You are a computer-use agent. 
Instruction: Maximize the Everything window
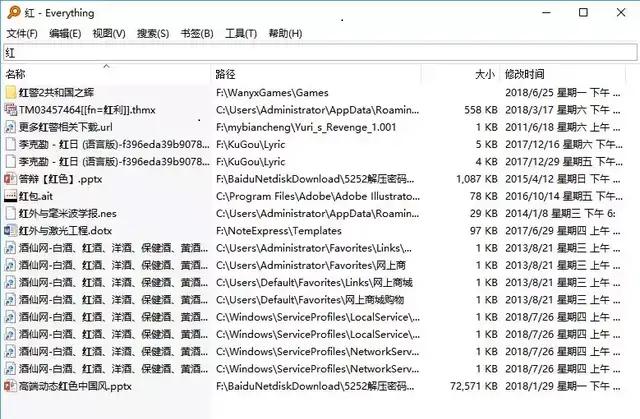click(583, 12)
